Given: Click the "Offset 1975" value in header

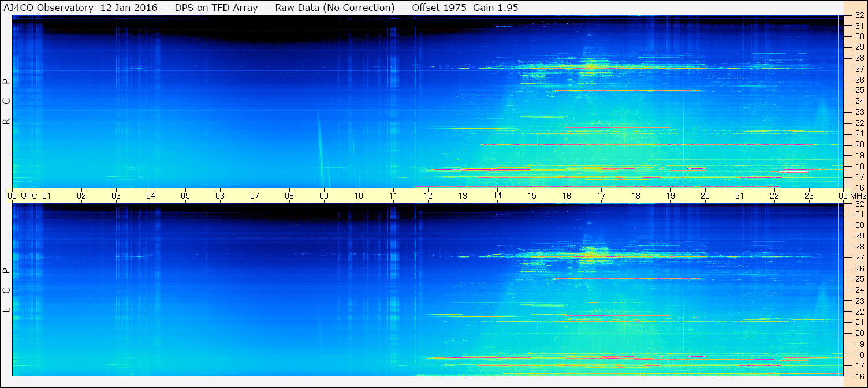Looking at the screenshot, I should (439, 8).
